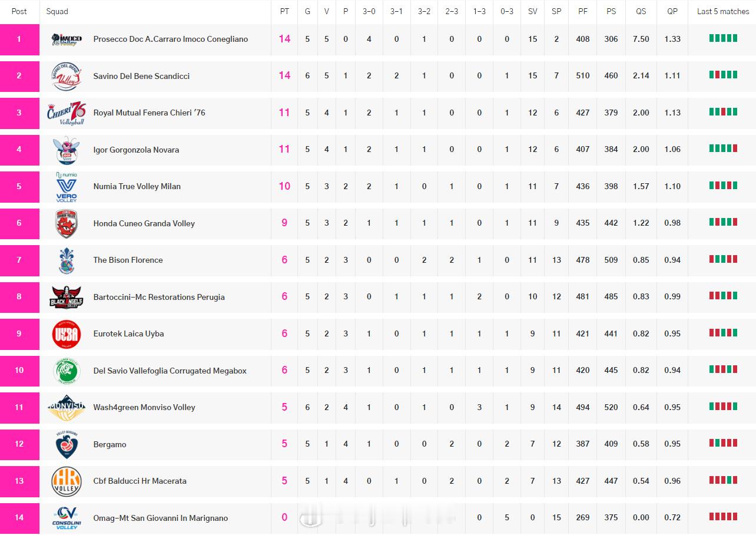Click the Imoco Volley Conegliano team logo

[67, 39]
